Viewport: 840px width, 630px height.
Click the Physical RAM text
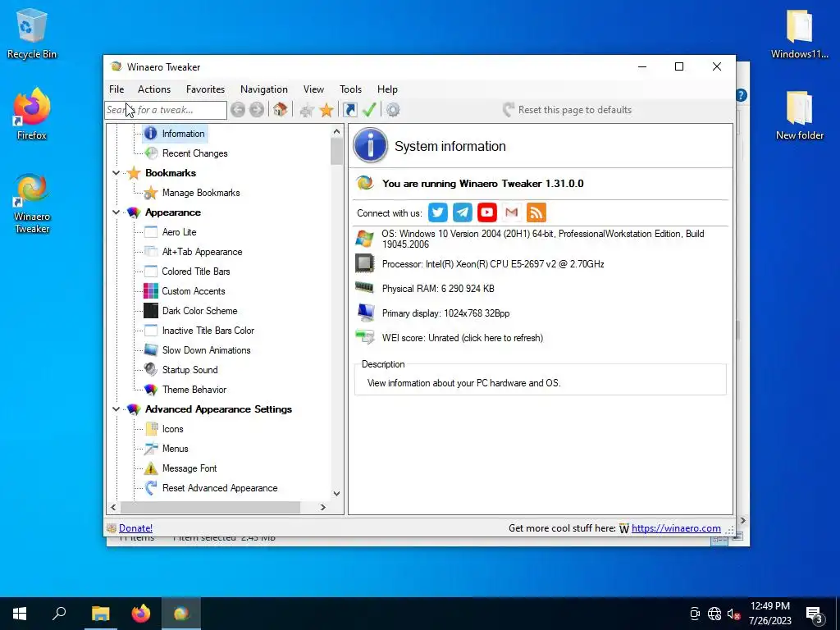click(x=438, y=289)
